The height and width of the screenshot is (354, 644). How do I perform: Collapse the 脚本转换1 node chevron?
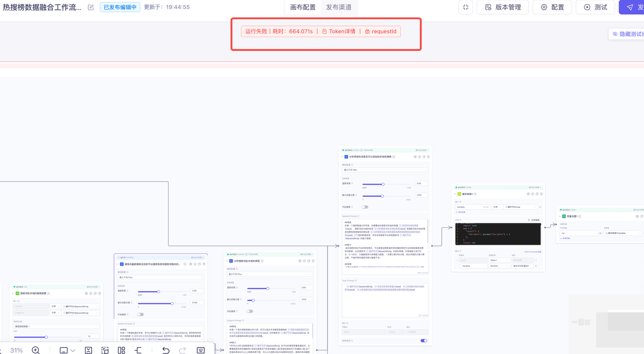tap(455, 194)
